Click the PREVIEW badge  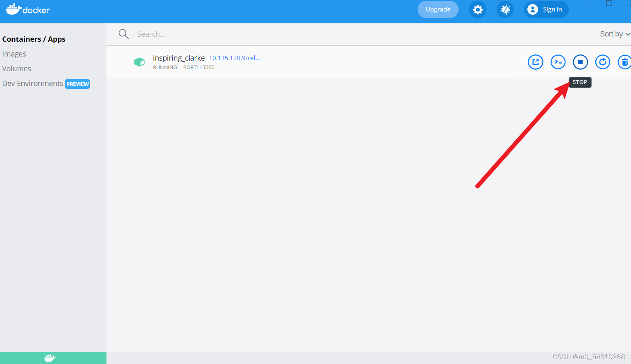77,84
